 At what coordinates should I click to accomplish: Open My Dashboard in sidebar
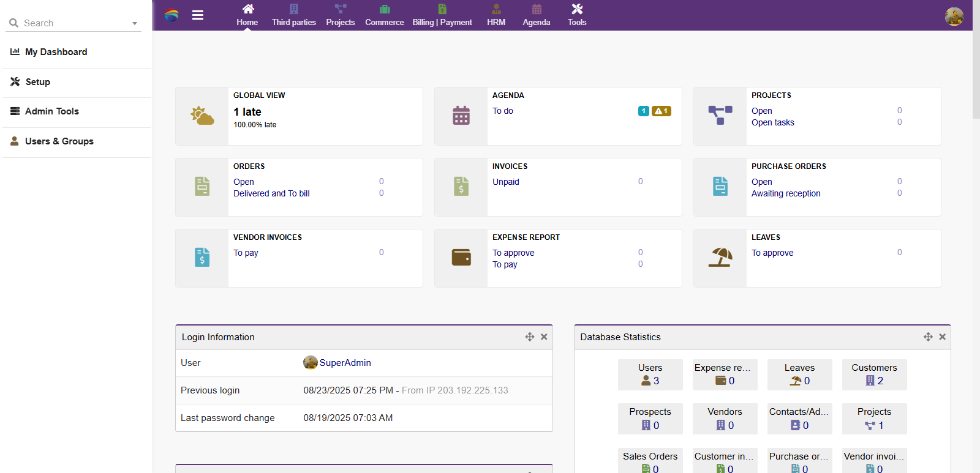click(x=56, y=52)
